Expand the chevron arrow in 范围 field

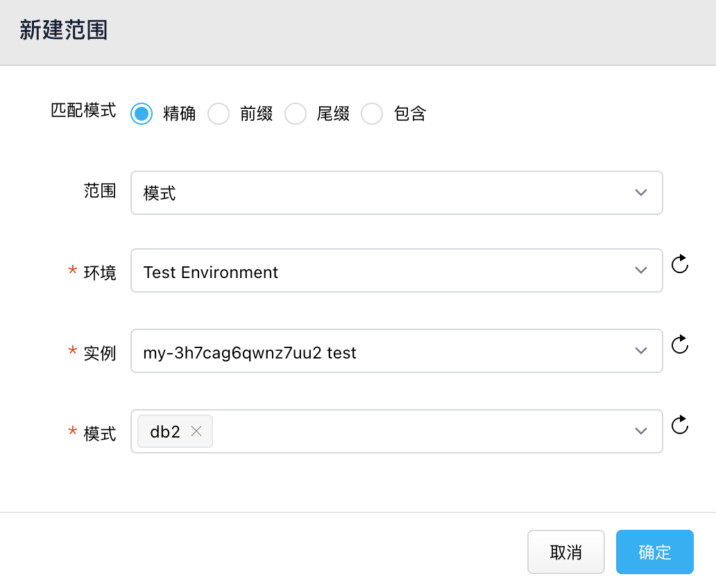[x=640, y=193]
